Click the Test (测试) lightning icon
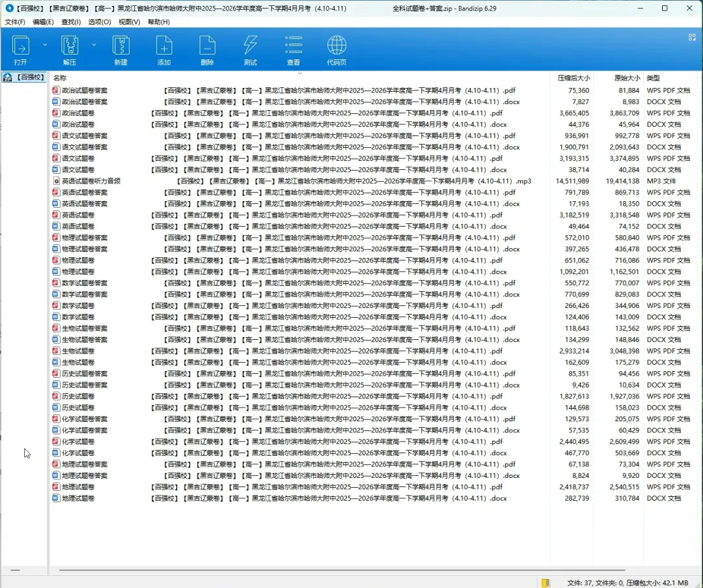Image resolution: width=703 pixels, height=588 pixels. [250, 49]
